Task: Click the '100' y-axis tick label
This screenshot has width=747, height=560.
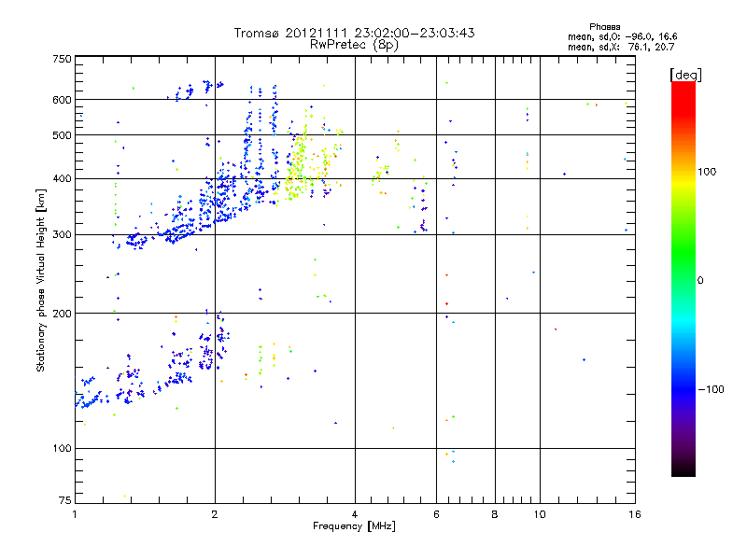Action: pyautogui.click(x=62, y=448)
